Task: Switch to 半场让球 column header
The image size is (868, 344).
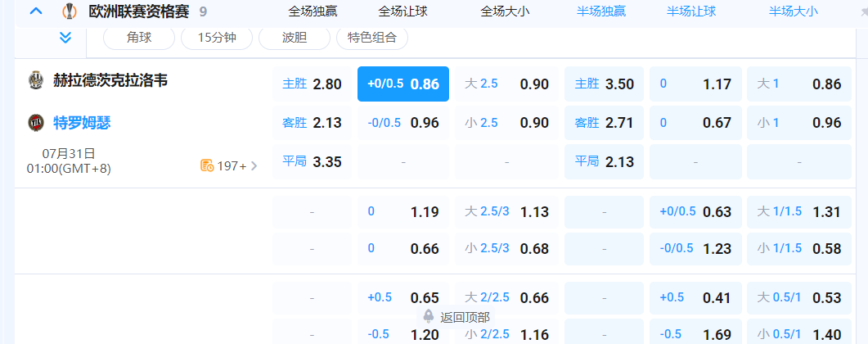Action: click(691, 11)
